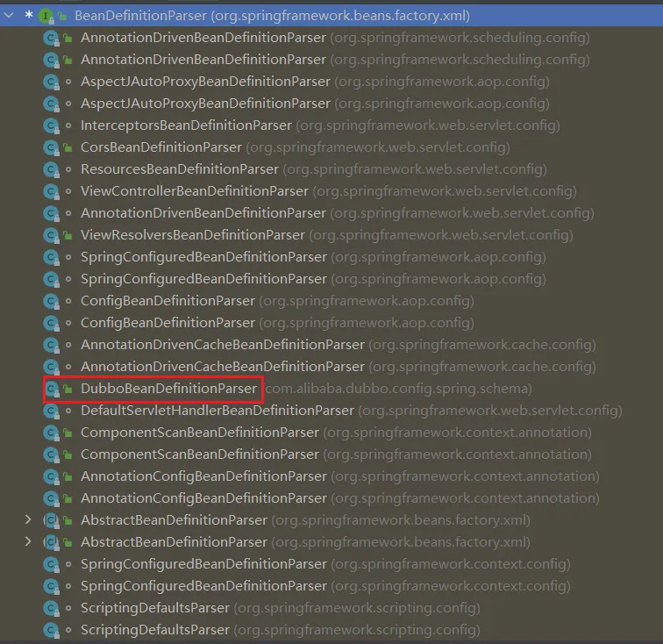Screen dimensions: 663x644
Task: Click package-private dot icon beside ResourcesBeanDefinitionParser
Action: [x=68, y=169]
